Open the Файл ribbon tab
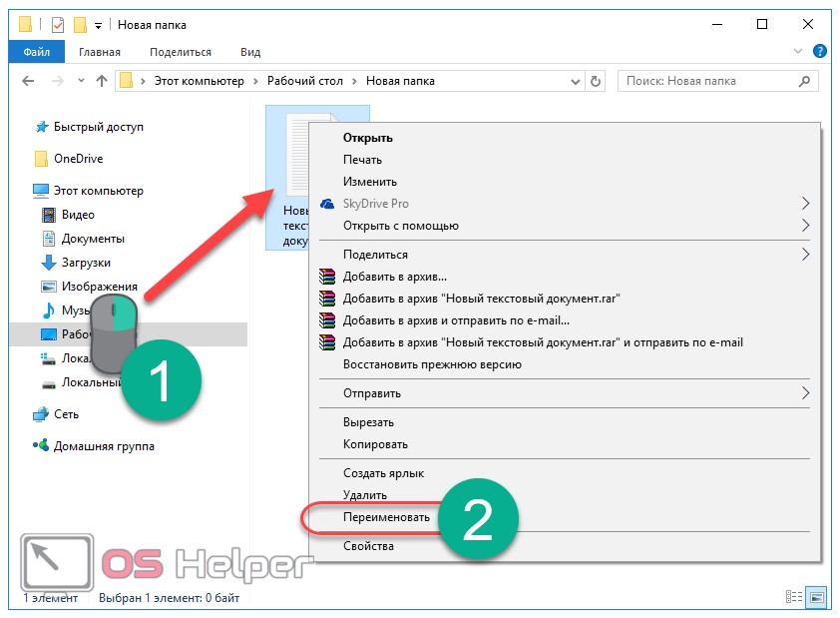Screen dimensions: 840x618 click(36, 52)
